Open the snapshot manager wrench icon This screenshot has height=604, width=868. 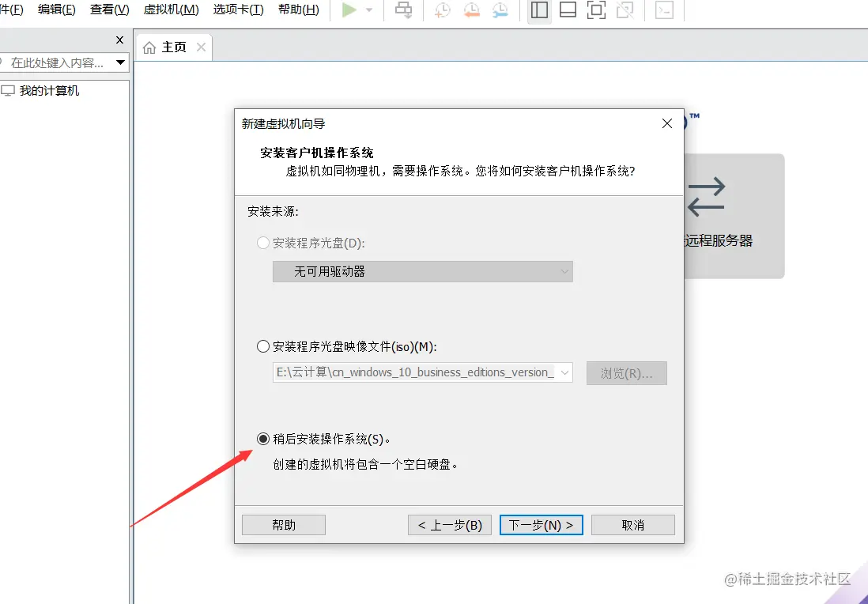pos(500,10)
